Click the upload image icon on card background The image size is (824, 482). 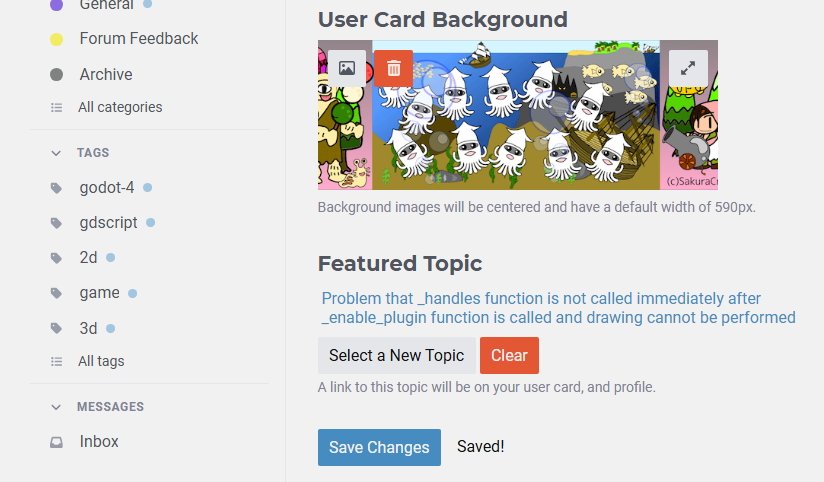coord(347,69)
